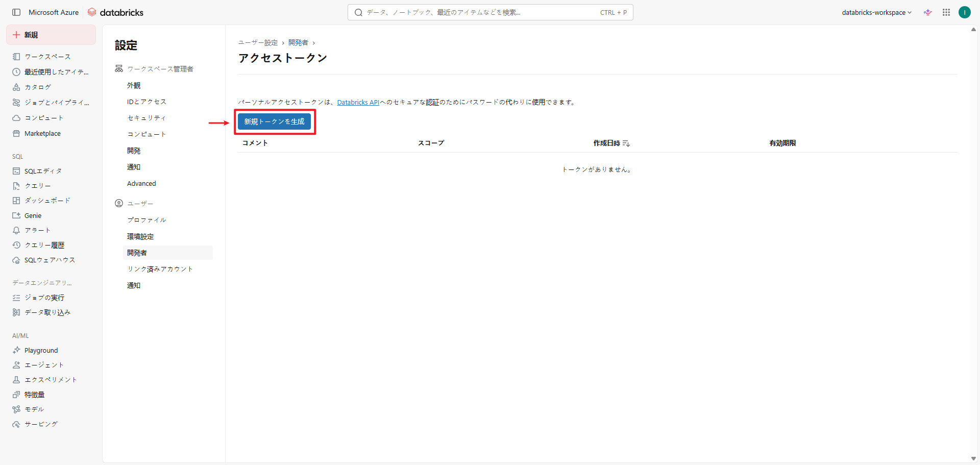Open SQLエディタ in the sidebar
The width and height of the screenshot is (980, 465).
click(43, 171)
